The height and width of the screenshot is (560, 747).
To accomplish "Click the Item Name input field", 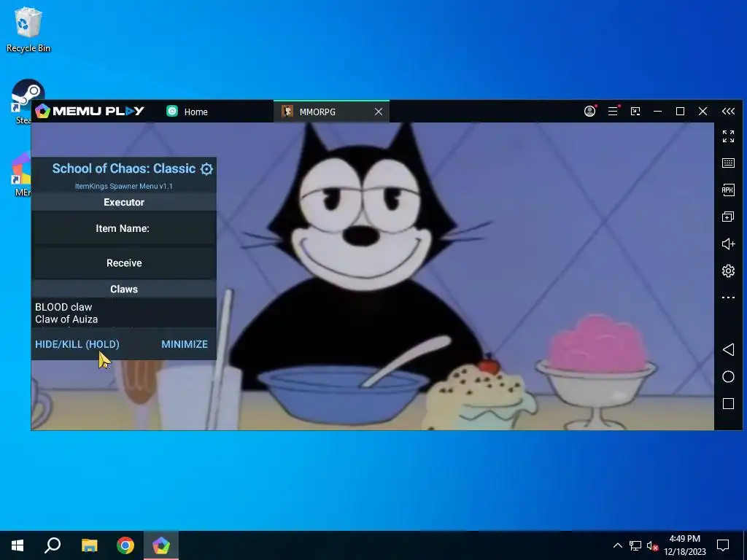I will tap(124, 228).
